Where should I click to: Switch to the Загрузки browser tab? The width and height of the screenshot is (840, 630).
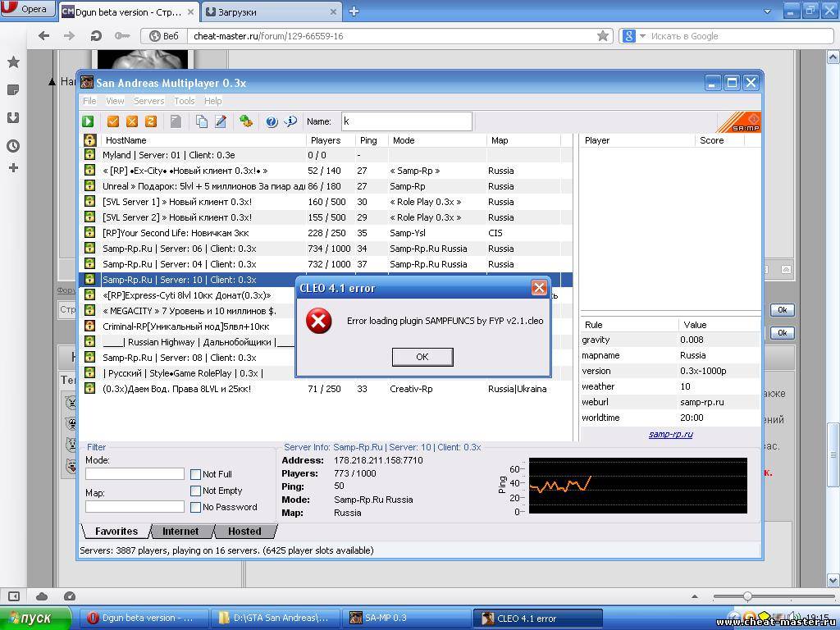(x=271, y=11)
